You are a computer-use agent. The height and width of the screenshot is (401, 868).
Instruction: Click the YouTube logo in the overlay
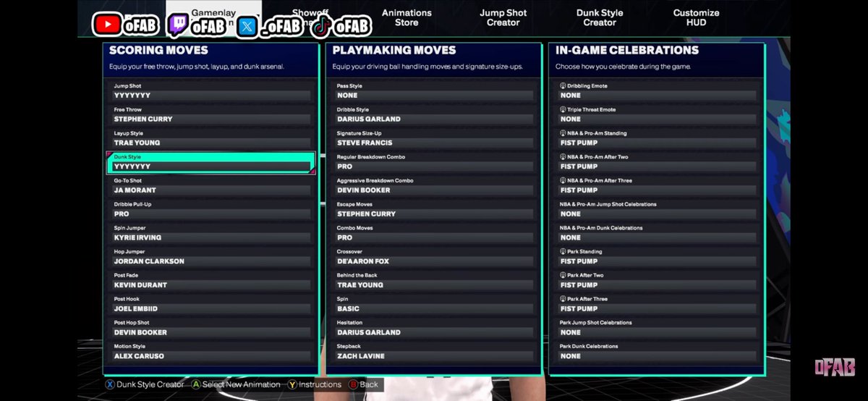coord(107,24)
